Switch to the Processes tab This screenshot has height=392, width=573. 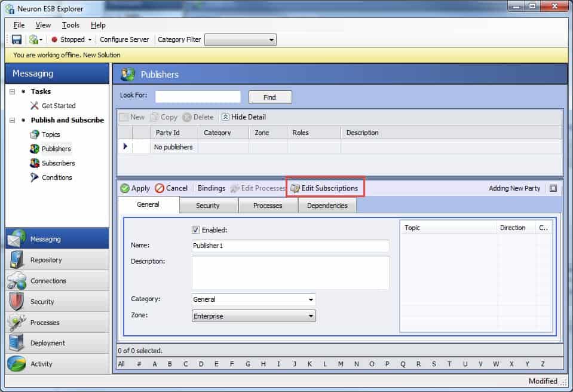(268, 206)
